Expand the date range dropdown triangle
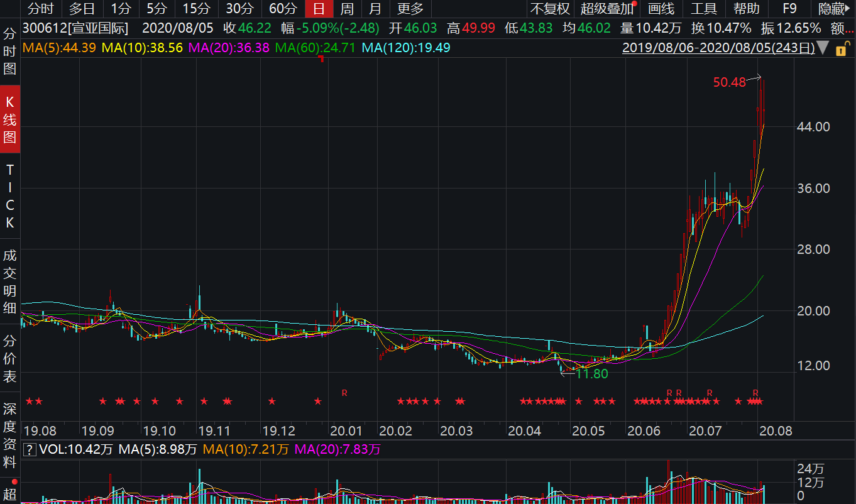This screenshot has width=856, height=504. [x=823, y=48]
